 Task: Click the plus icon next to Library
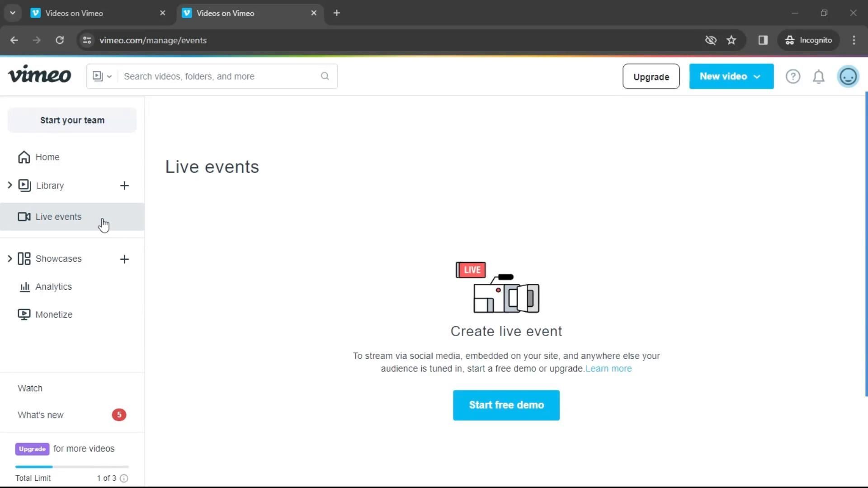coord(124,186)
